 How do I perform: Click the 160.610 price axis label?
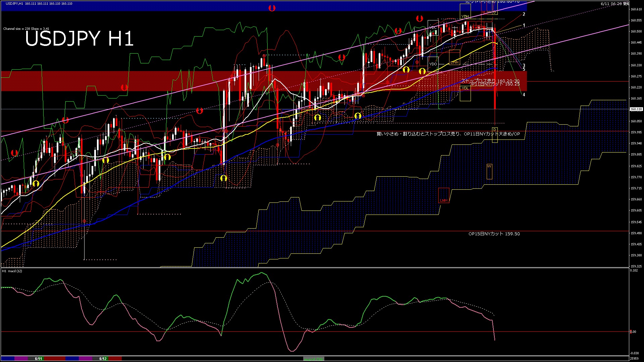pyautogui.click(x=636, y=9)
